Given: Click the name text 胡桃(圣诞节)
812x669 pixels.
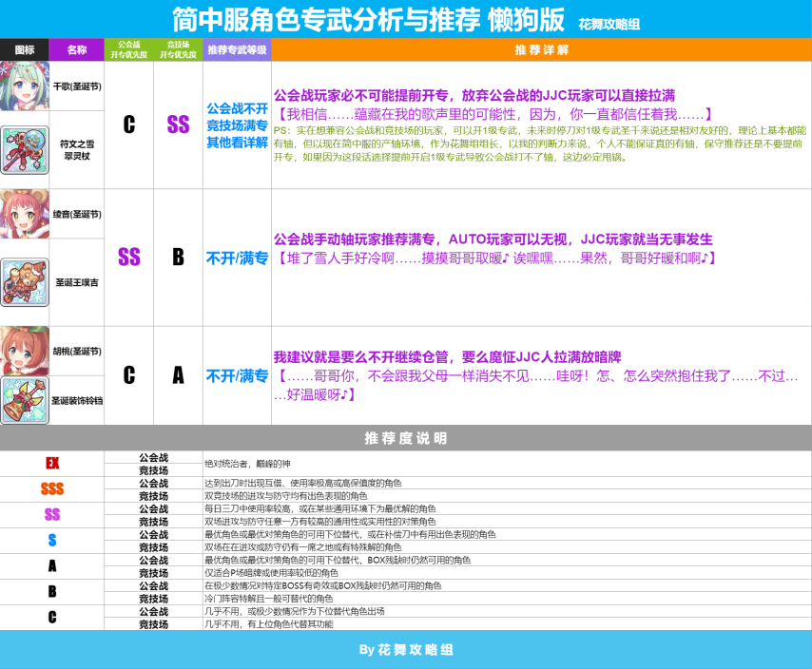Looking at the screenshot, I should (77, 352).
